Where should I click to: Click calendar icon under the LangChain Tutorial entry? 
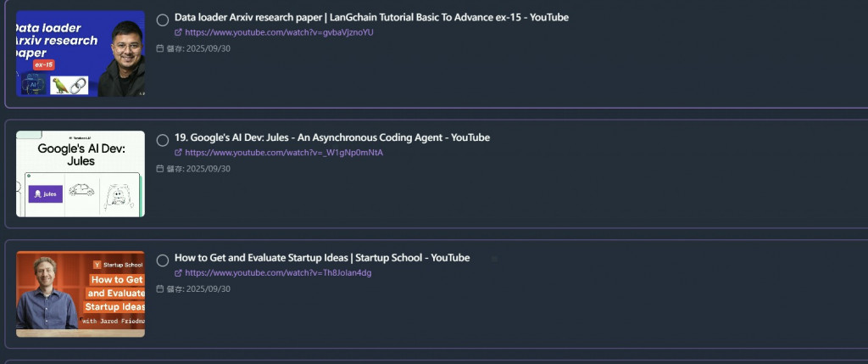coord(160,48)
